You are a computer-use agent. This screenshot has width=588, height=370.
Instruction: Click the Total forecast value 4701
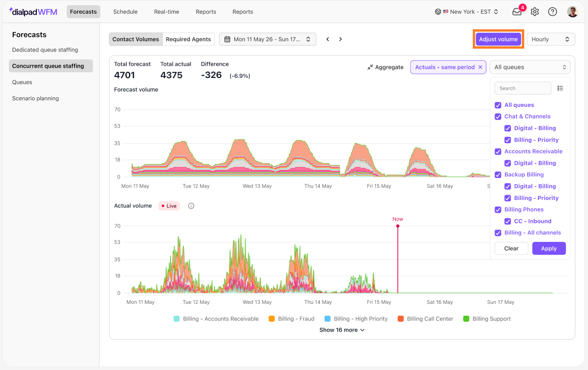125,75
